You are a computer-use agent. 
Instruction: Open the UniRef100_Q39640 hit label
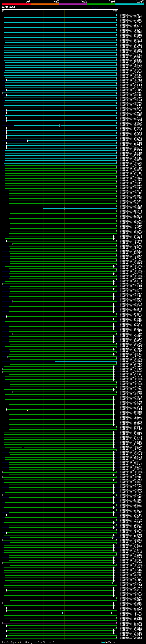pos(131,37)
